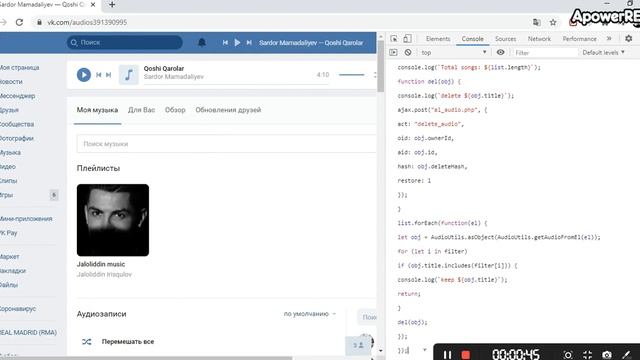This screenshot has height=360, width=640.
Task: Open Маркет in VK sidebar
Action: [x=9, y=256]
